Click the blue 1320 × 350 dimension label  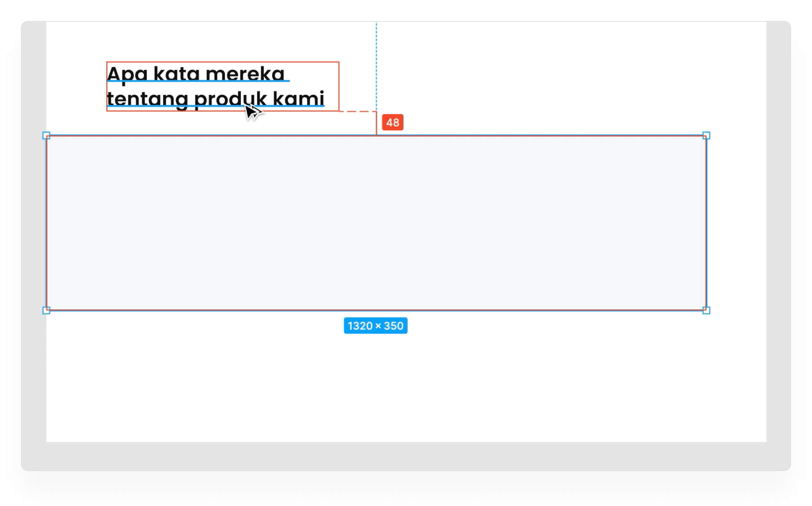click(376, 326)
